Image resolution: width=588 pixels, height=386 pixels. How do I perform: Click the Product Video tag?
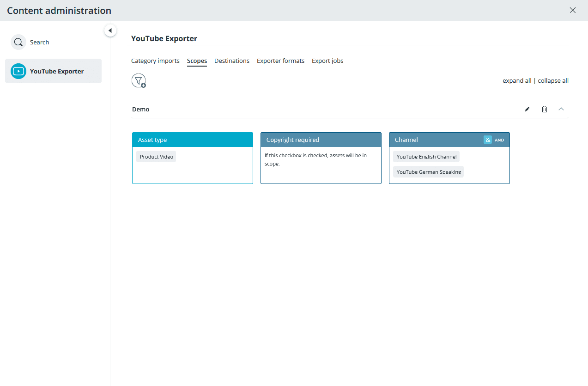point(156,157)
